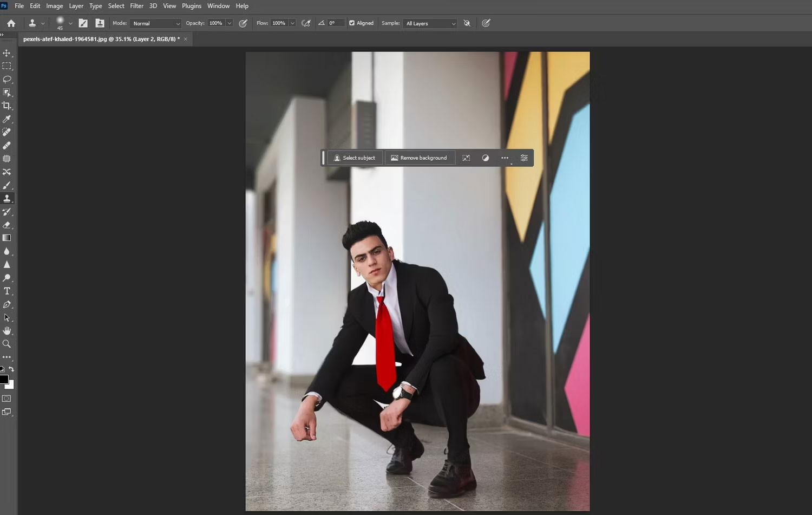
Task: Select the Horizontal Type tool
Action: 6,291
